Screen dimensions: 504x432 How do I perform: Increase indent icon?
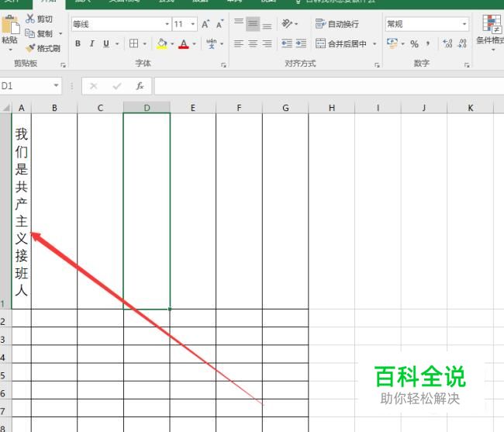pyautogui.click(x=301, y=43)
